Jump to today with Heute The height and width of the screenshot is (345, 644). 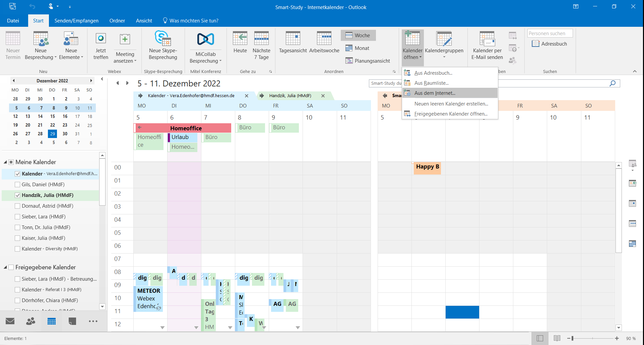coord(240,42)
